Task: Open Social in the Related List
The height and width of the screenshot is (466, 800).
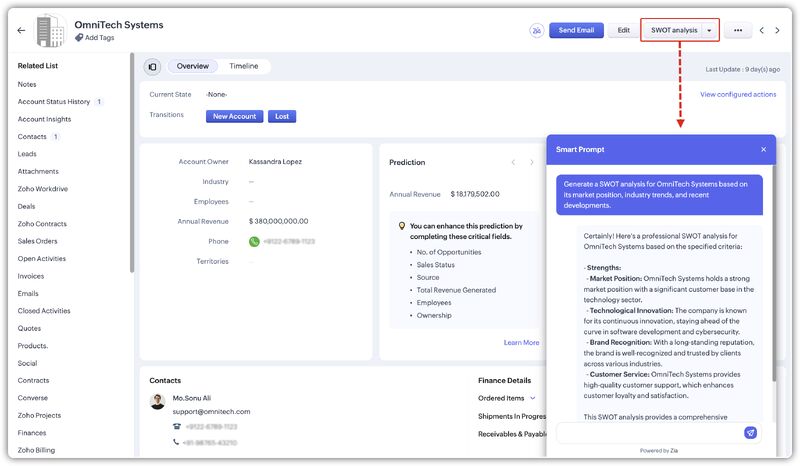Action: [28, 363]
